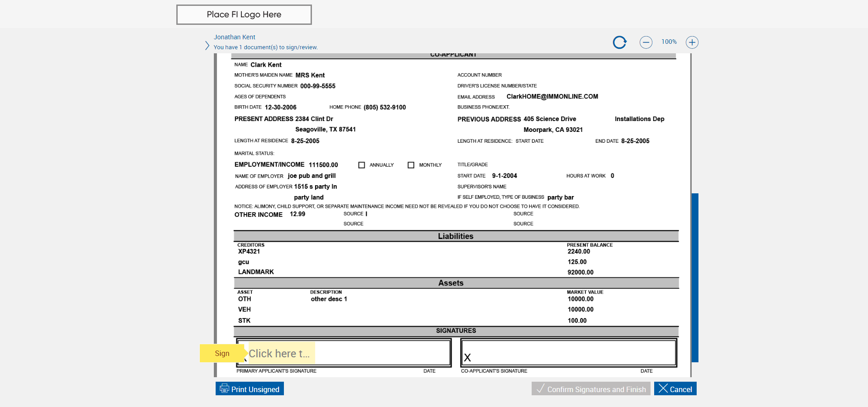Click the Place FI Logo Here banner
This screenshot has height=407, width=868.
coord(244,14)
